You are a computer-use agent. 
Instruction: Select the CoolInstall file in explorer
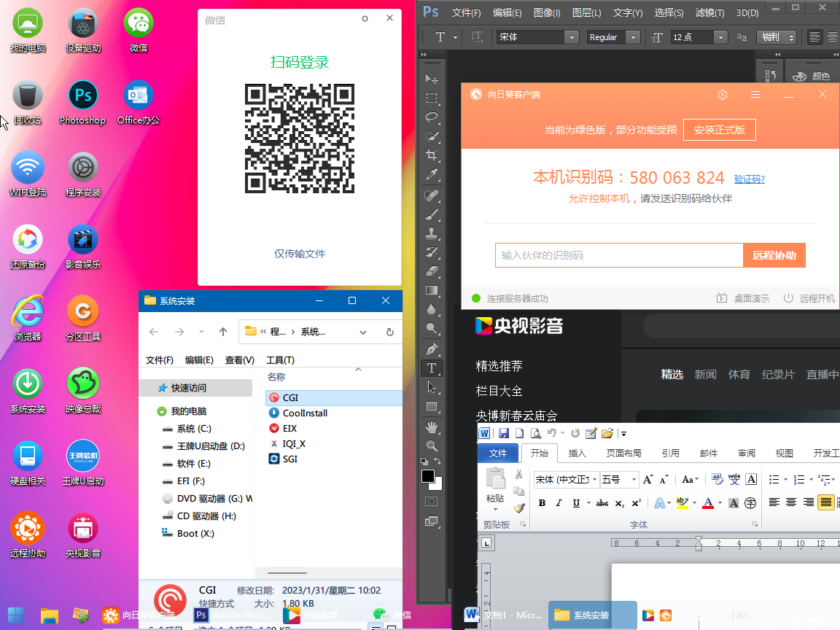(305, 413)
